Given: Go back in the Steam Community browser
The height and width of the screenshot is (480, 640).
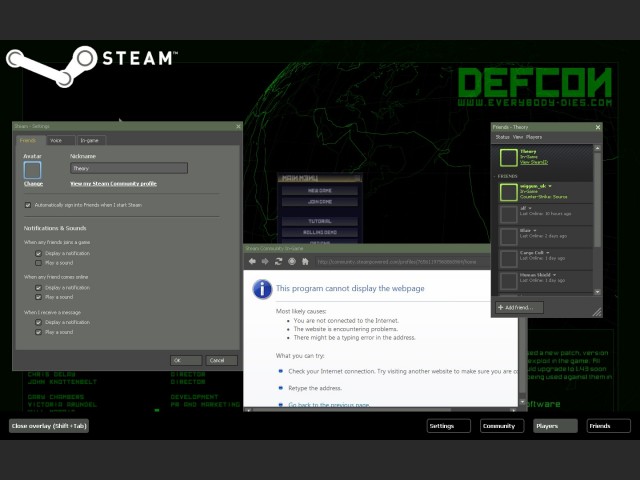Looking at the screenshot, I should point(252,261).
